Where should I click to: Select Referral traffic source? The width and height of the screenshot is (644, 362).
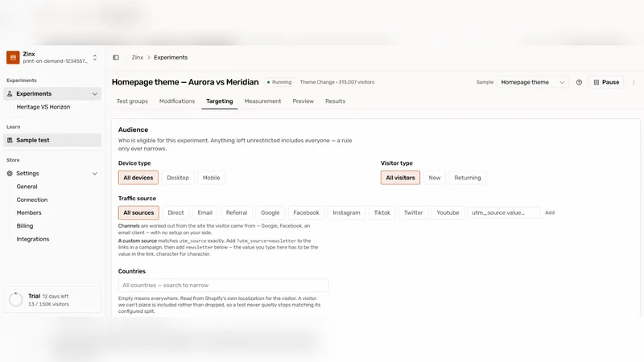pyautogui.click(x=237, y=212)
